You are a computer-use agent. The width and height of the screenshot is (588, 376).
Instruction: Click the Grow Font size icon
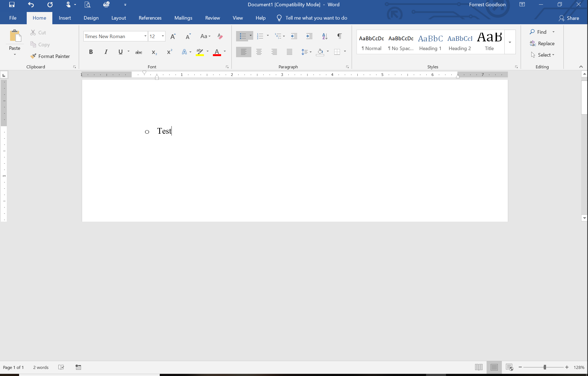[x=173, y=36]
